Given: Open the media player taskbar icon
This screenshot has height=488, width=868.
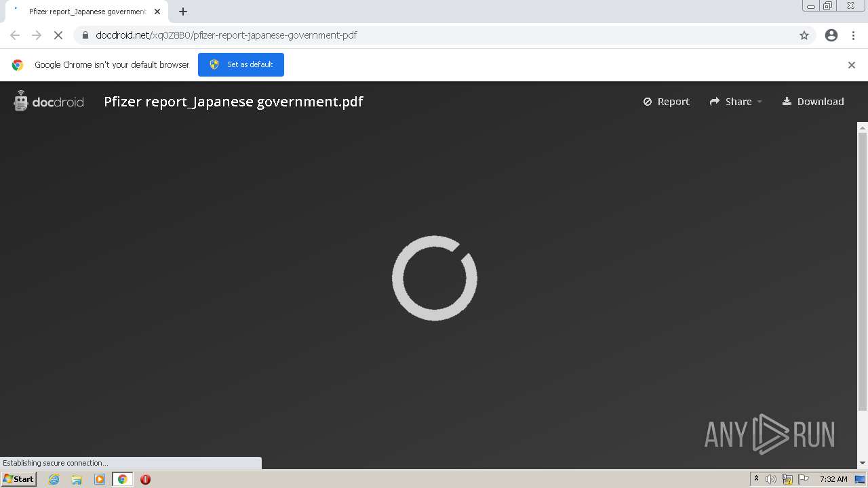Looking at the screenshot, I should coord(100,479).
